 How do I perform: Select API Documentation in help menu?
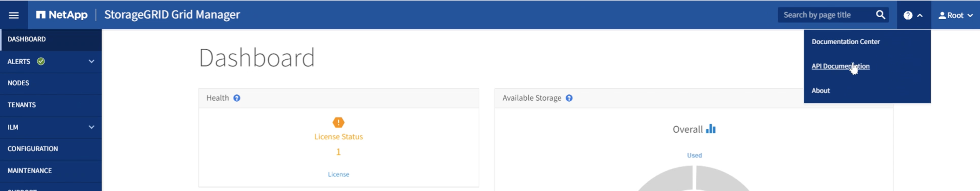840,66
